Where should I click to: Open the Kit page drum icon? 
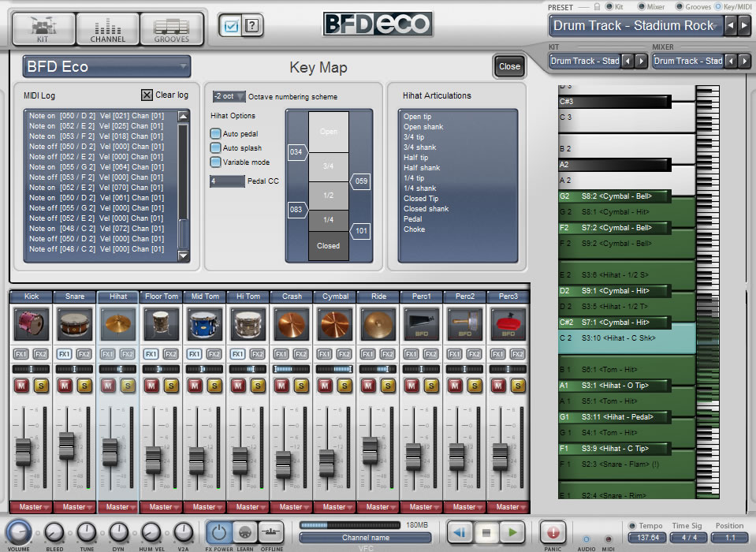pyautogui.click(x=43, y=29)
